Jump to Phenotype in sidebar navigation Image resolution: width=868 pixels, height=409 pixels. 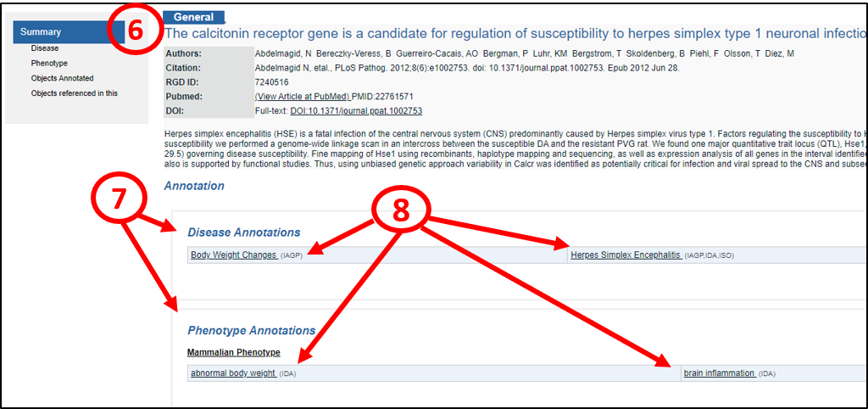(49, 64)
